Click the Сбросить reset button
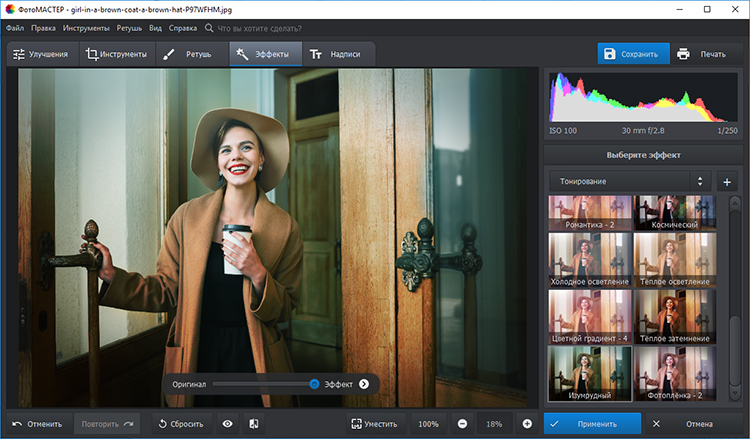Image resolution: width=750 pixels, height=439 pixels. click(x=180, y=424)
